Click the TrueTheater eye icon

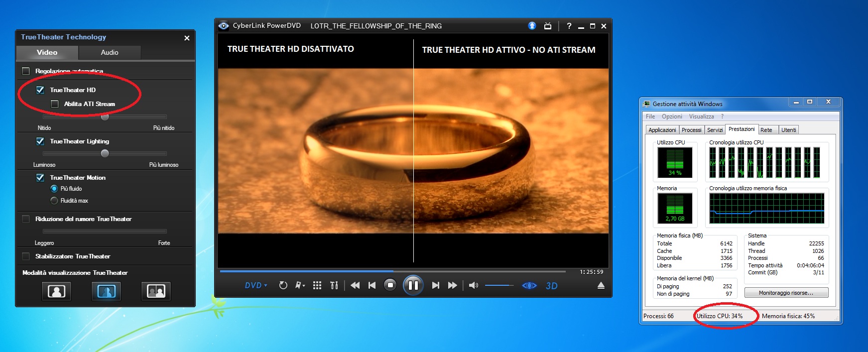click(529, 285)
